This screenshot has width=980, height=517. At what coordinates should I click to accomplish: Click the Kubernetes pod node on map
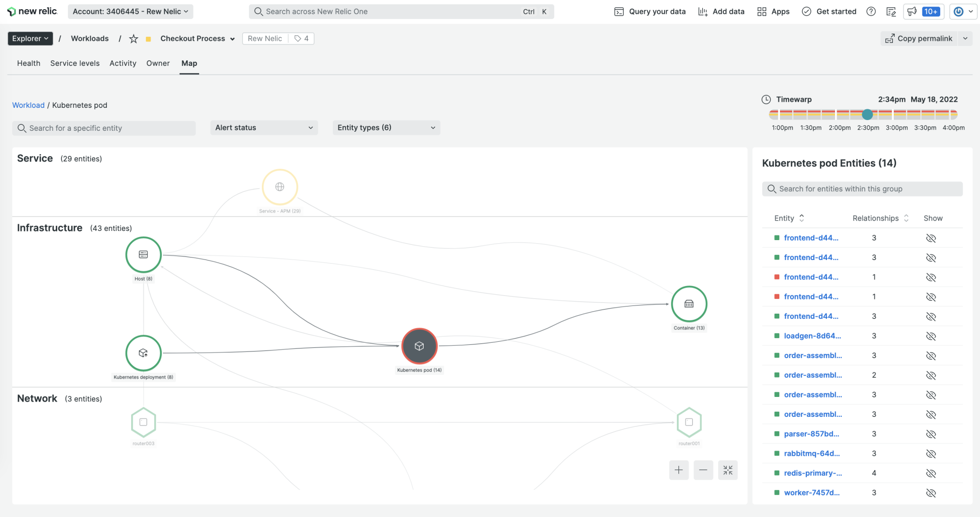click(419, 346)
